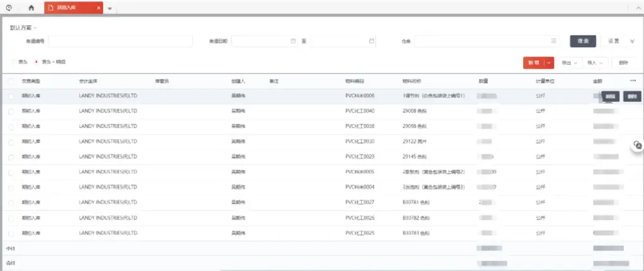
Task: Open the column options three-dot icon
Action: [633, 80]
